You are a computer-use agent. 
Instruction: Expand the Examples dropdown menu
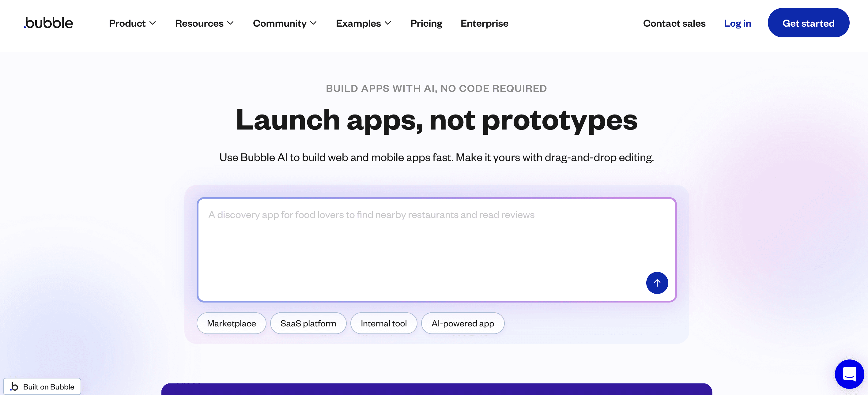pyautogui.click(x=363, y=23)
